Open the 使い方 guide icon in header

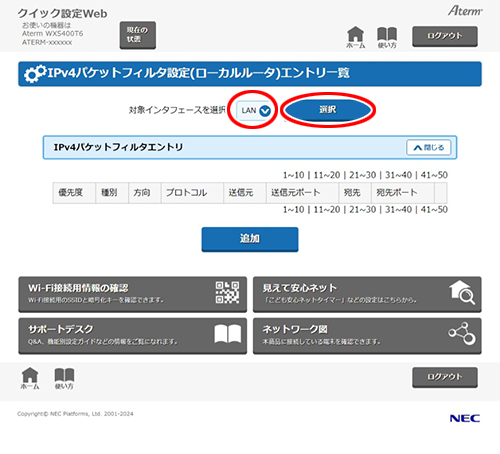point(387,38)
